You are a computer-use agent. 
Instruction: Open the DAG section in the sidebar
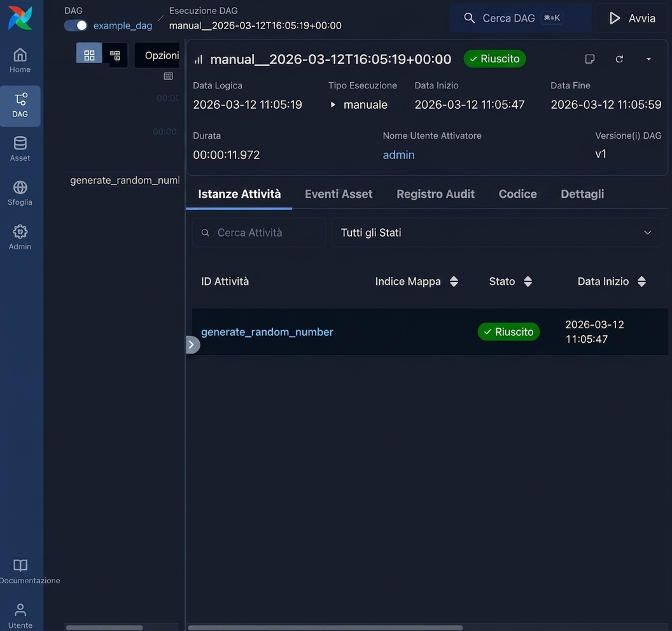[x=20, y=106]
